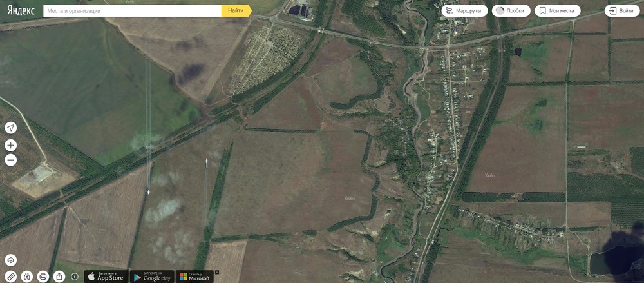This screenshot has width=644, height=283.
Task: Sign in with the Войти button
Action: pos(622,11)
